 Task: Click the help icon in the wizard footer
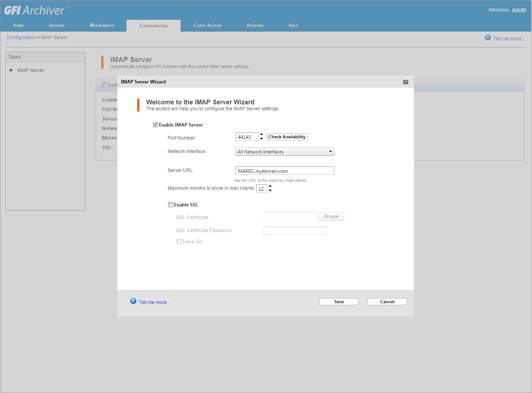tap(133, 301)
